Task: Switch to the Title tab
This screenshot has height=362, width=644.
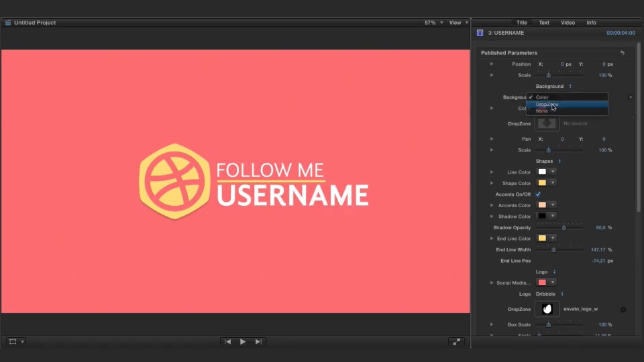Action: click(x=522, y=23)
